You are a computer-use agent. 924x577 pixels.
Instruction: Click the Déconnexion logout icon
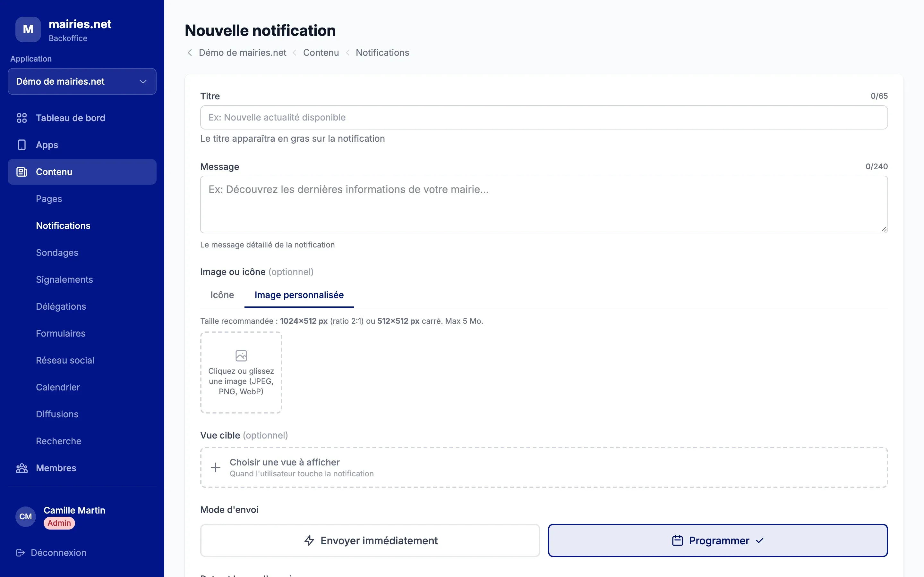tap(21, 553)
